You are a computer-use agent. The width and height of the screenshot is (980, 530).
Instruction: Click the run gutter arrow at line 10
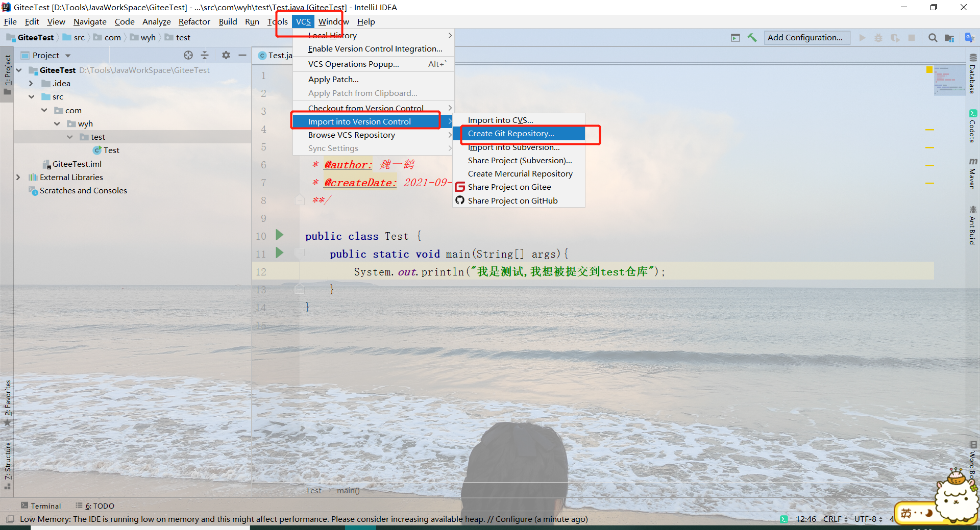[x=279, y=235]
